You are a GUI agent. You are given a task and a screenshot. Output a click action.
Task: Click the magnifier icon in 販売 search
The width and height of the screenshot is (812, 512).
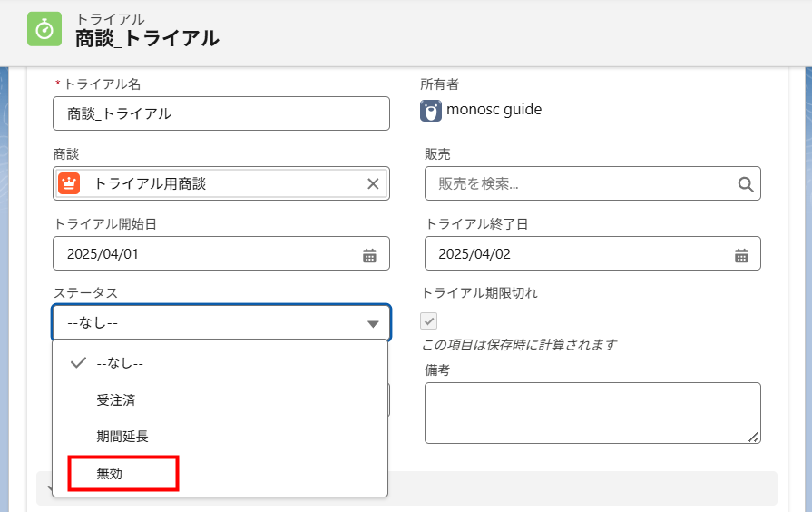tap(746, 184)
